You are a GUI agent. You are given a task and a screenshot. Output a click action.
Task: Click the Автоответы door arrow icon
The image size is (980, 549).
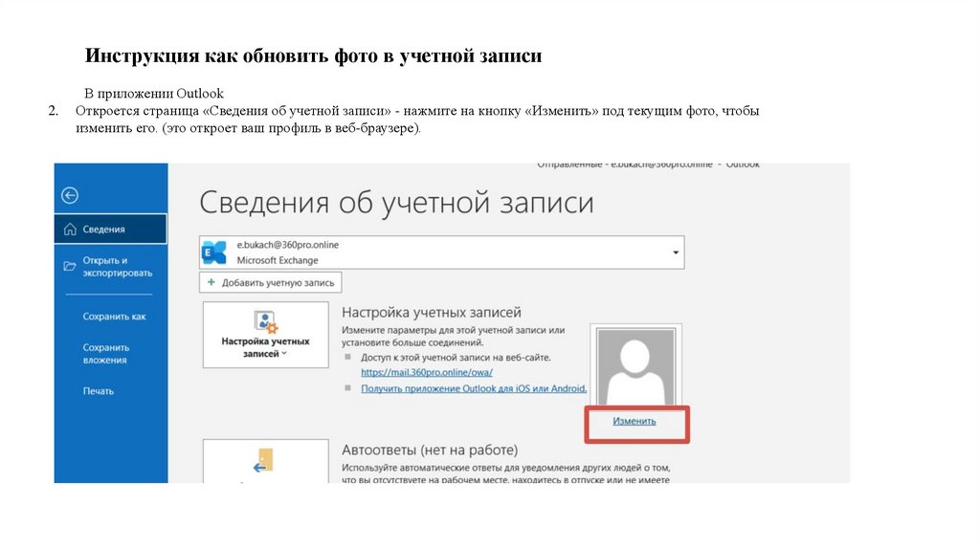pos(264,461)
